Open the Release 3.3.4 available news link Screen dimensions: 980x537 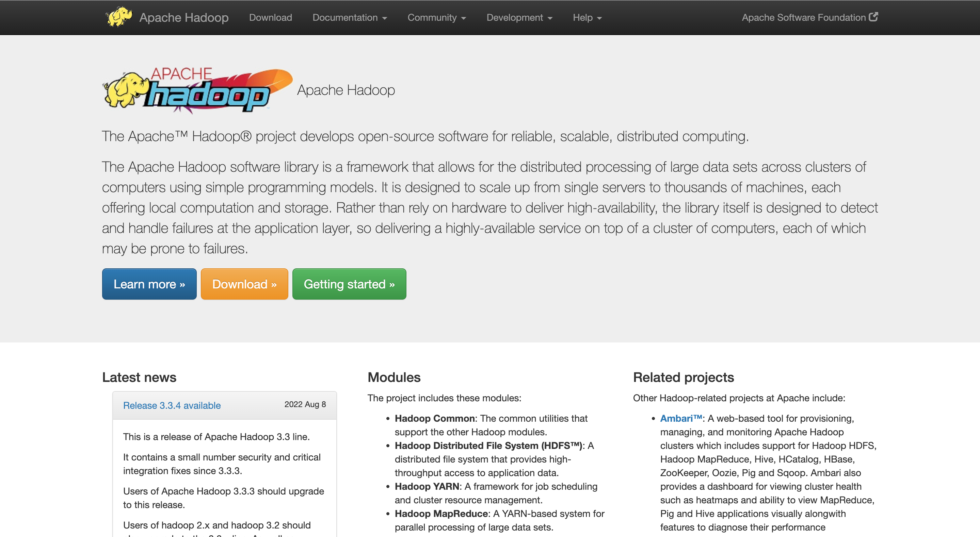click(172, 405)
